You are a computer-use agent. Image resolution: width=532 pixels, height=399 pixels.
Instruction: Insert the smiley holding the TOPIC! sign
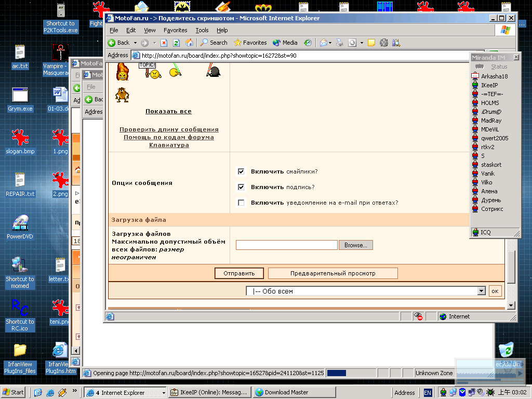(150, 71)
